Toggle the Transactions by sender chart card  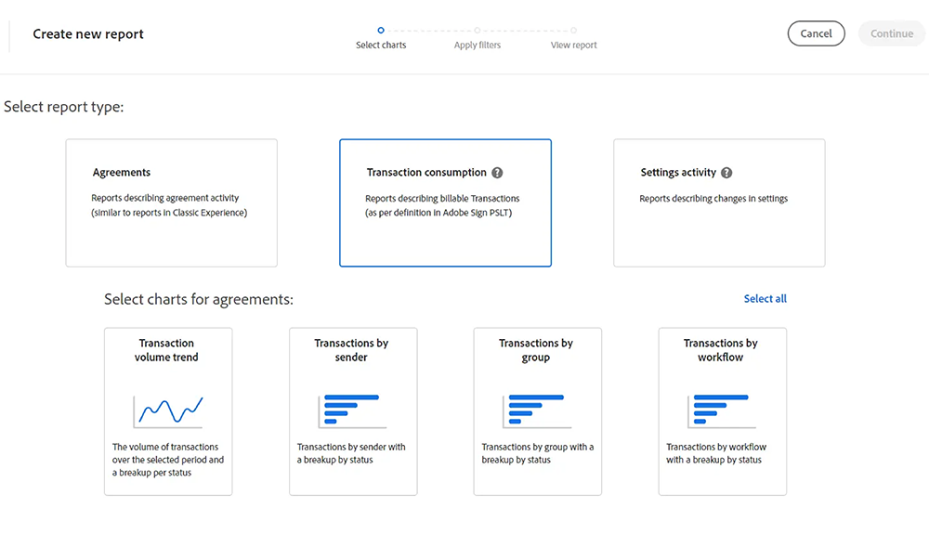[x=353, y=411]
